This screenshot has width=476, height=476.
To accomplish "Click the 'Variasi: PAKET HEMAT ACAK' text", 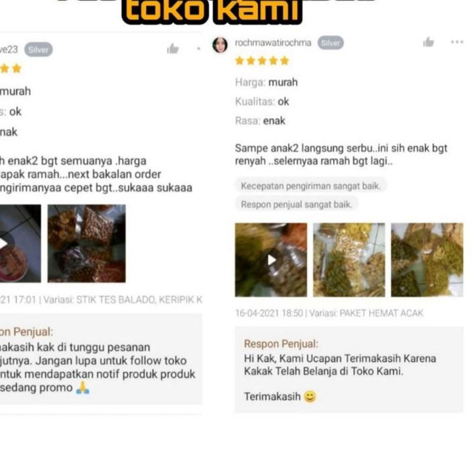I will tap(366, 313).
